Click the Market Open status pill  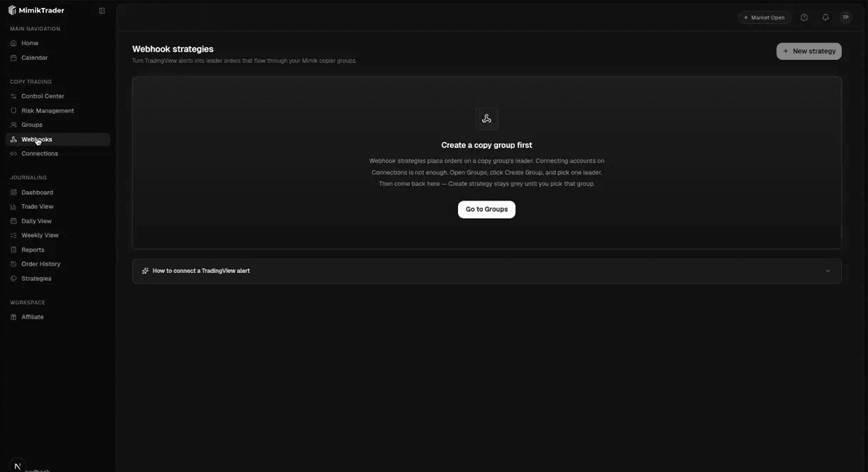point(764,18)
